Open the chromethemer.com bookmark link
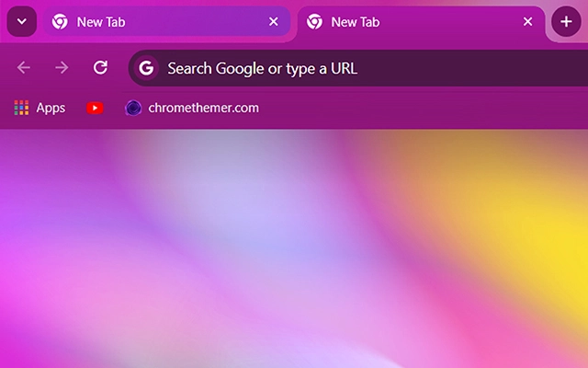This screenshot has height=368, width=588. click(203, 108)
